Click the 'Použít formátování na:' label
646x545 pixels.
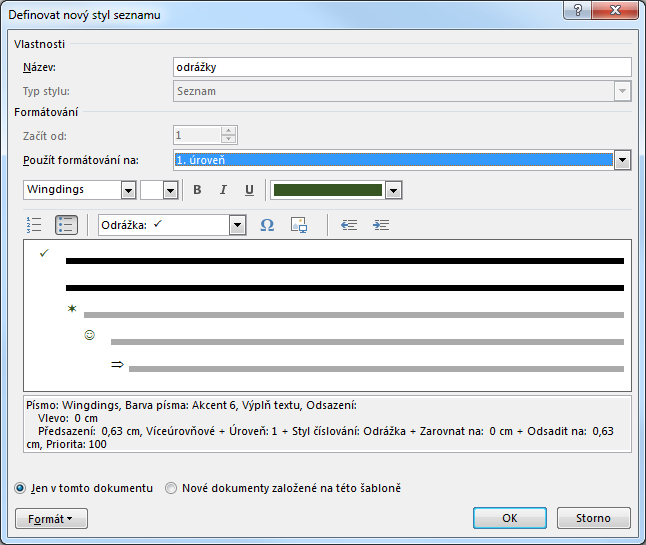pos(81,160)
